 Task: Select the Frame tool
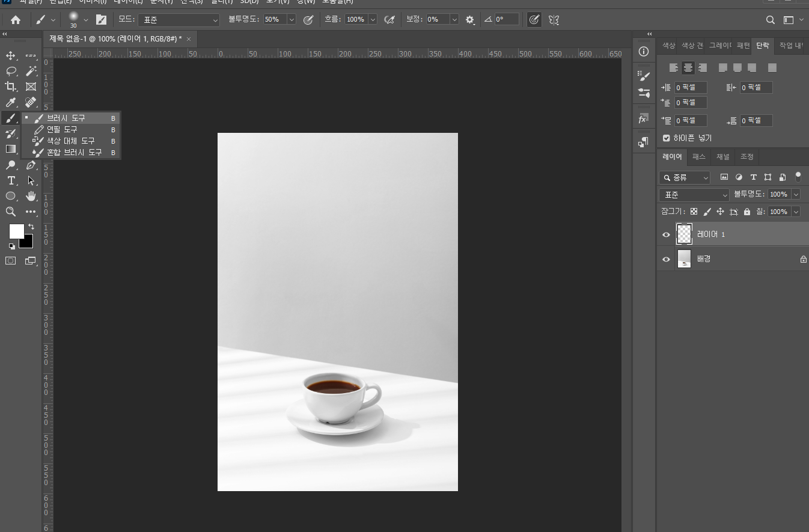[x=31, y=87]
